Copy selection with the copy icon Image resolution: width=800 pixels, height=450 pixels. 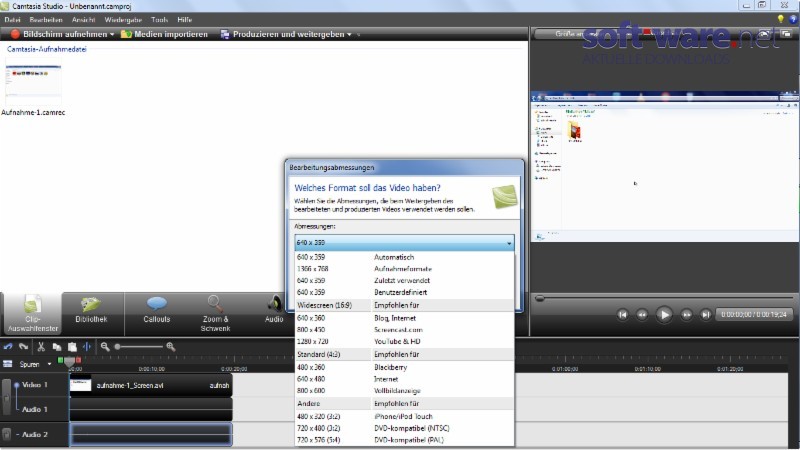[57, 347]
